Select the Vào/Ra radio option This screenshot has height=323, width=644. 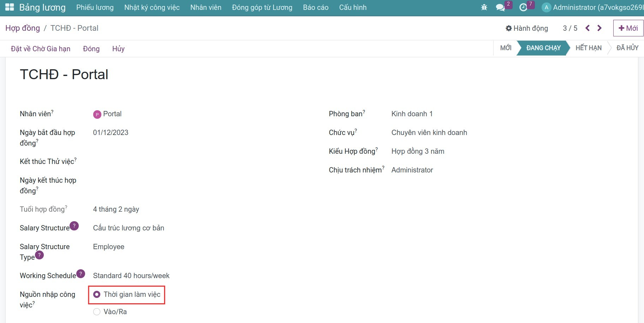[x=97, y=312]
